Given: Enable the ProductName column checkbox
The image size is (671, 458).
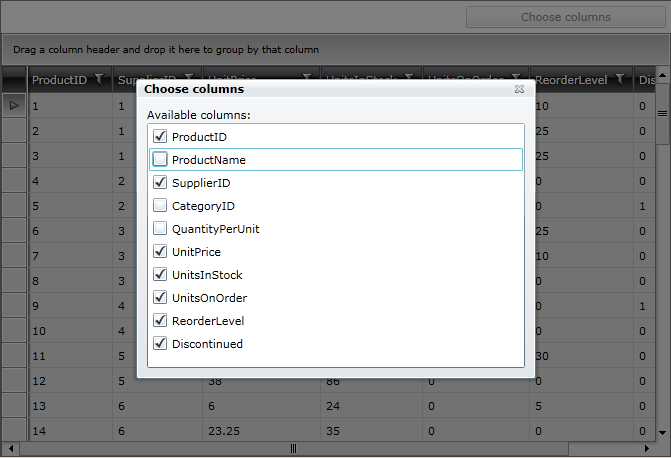Looking at the screenshot, I should pos(160,159).
